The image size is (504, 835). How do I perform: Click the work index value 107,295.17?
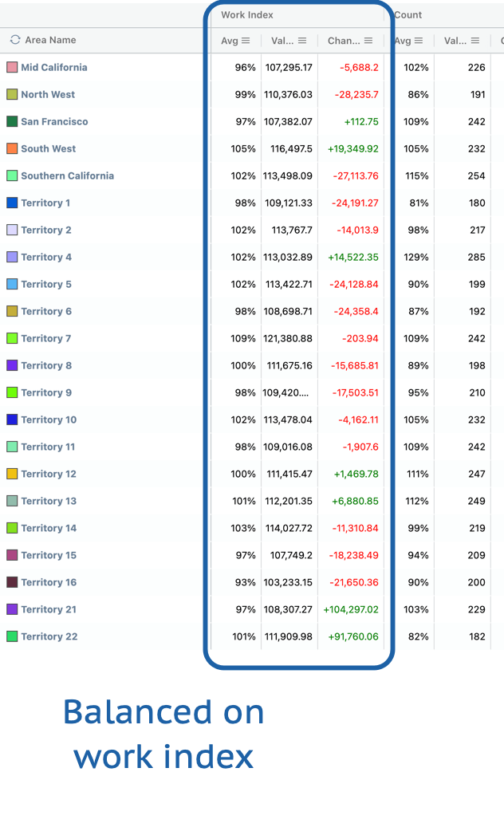289,68
